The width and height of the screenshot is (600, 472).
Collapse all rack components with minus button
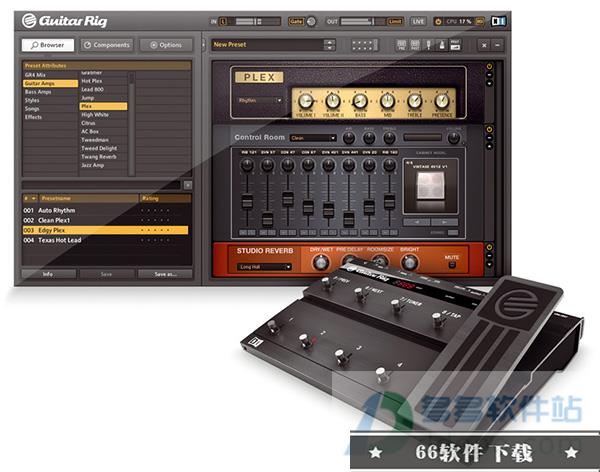pyautogui.click(x=497, y=45)
